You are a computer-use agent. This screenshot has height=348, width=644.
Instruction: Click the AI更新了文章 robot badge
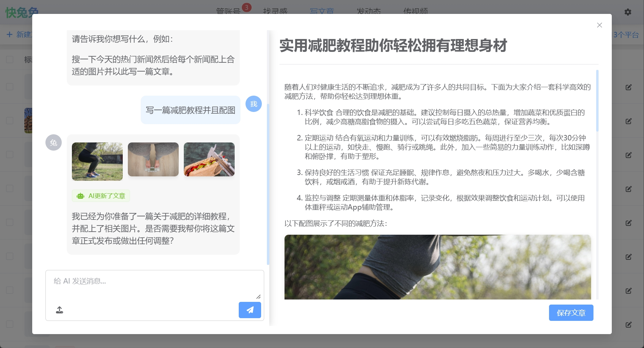(101, 196)
